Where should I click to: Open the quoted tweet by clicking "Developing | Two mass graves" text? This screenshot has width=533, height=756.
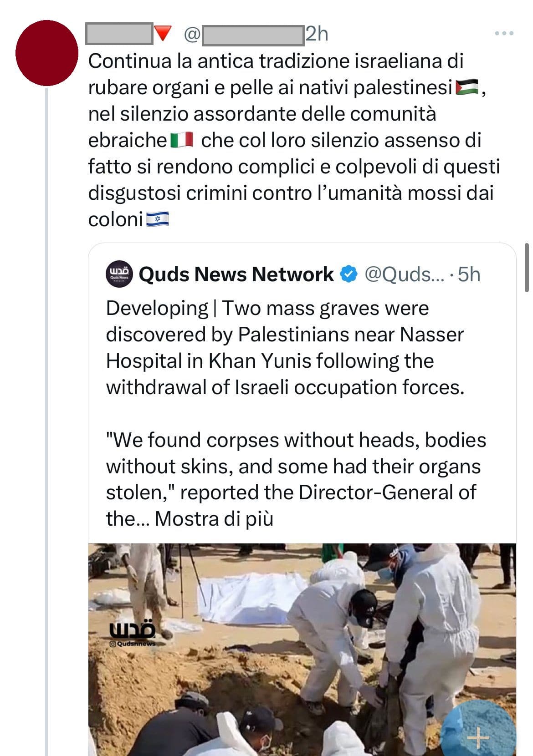267,308
